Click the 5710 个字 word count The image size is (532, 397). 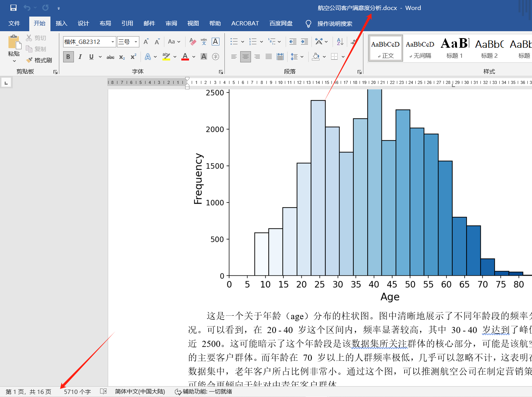tap(77, 392)
